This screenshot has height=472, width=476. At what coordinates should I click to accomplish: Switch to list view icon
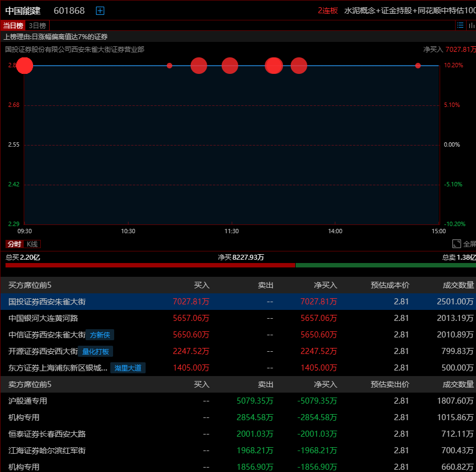460,25
